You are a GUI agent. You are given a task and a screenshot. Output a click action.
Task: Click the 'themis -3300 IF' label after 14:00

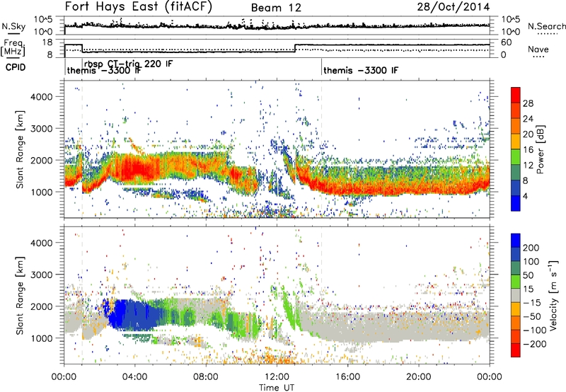[361, 70]
